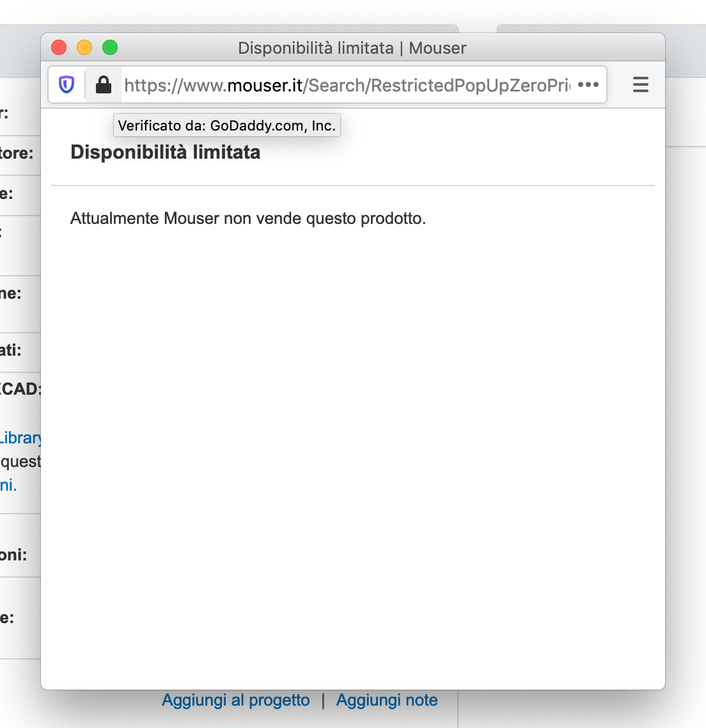Viewport: 706px width, 728px height.
Task: Click the 'Aggiungi note' link
Action: 386,700
